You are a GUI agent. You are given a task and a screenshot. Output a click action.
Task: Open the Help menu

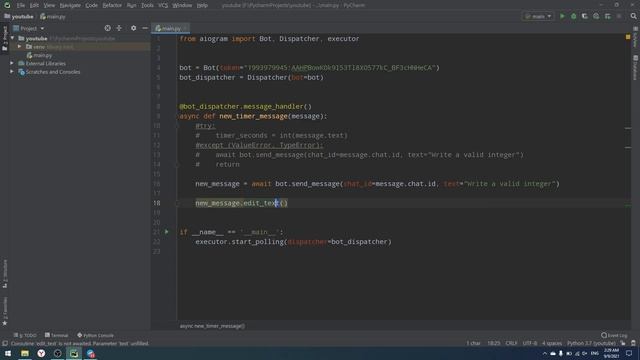[202, 5]
